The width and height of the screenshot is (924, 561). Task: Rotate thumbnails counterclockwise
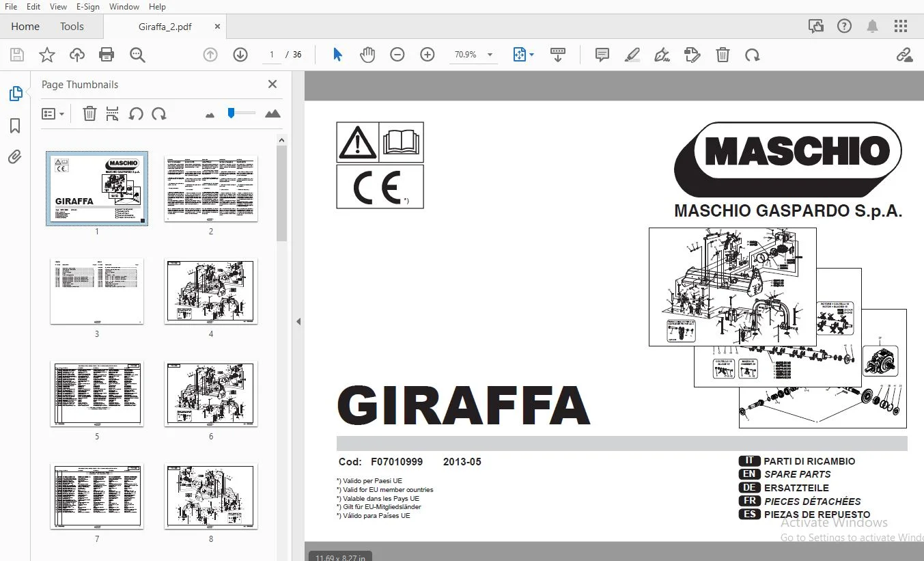pyautogui.click(x=136, y=114)
